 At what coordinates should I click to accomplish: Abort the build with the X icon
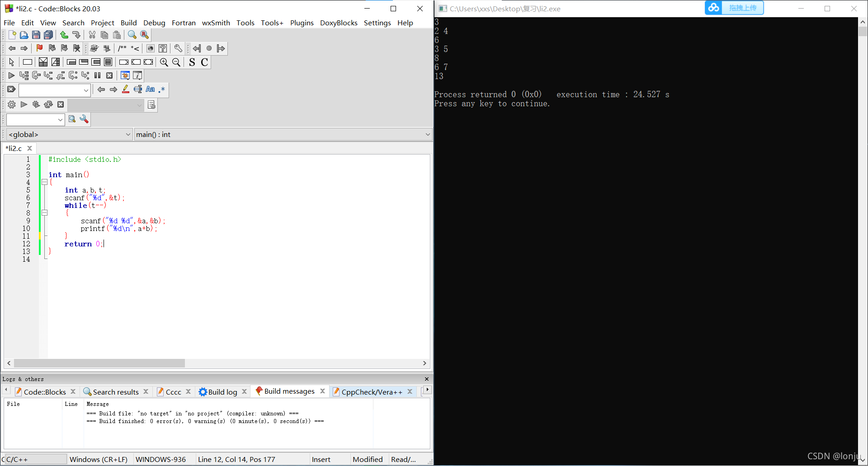pos(61,105)
